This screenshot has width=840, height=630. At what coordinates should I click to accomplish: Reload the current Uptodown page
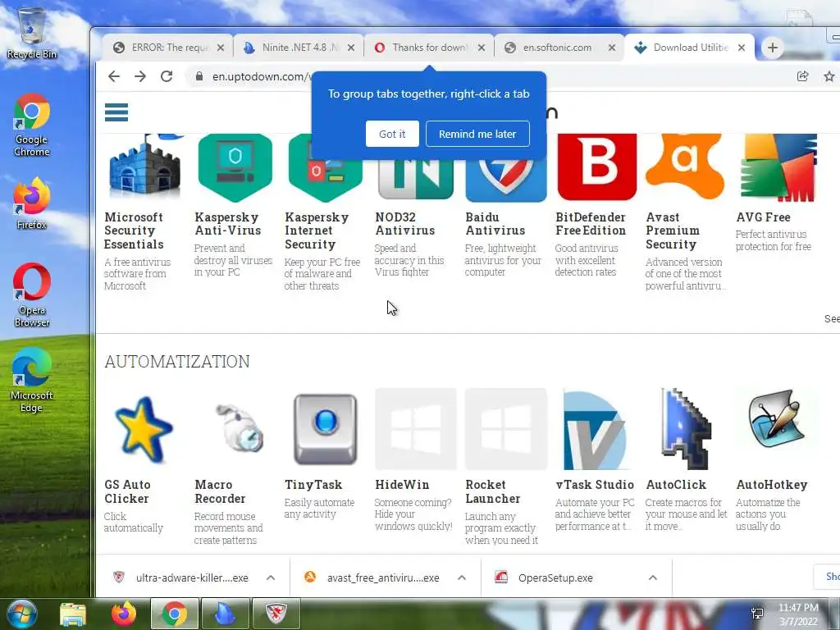point(167,76)
